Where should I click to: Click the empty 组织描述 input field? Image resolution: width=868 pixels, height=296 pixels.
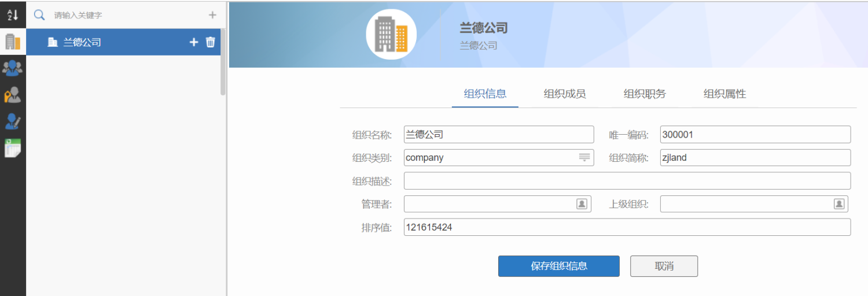click(x=627, y=180)
